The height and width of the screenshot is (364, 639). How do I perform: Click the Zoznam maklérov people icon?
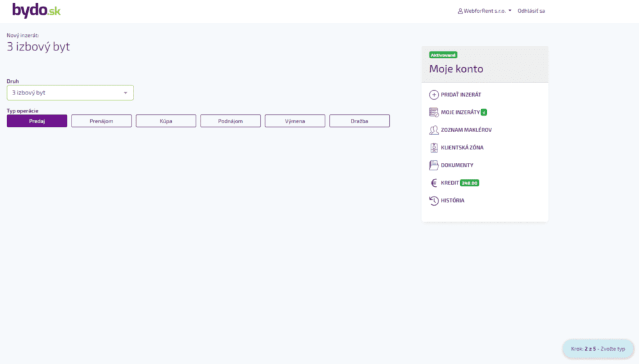(434, 130)
